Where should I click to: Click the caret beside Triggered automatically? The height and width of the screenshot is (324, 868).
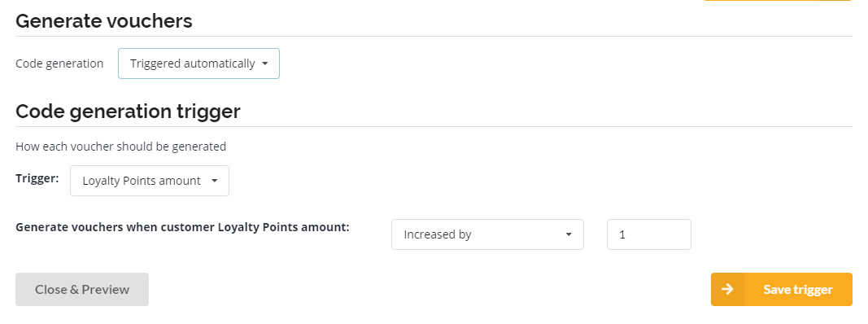pos(264,63)
